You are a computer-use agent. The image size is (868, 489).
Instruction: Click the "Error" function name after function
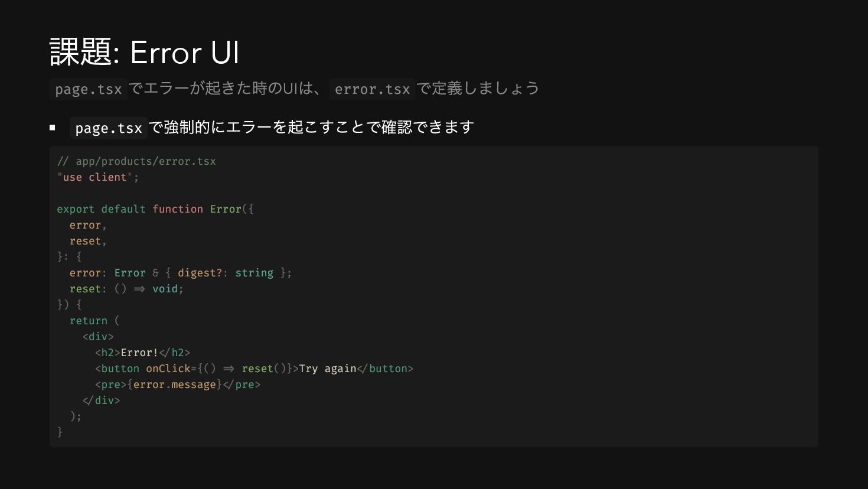click(x=226, y=209)
